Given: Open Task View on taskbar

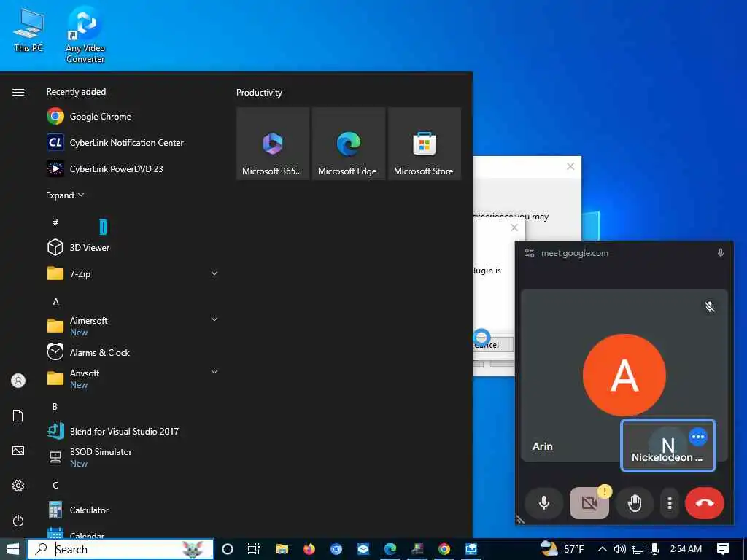Looking at the screenshot, I should [253, 549].
